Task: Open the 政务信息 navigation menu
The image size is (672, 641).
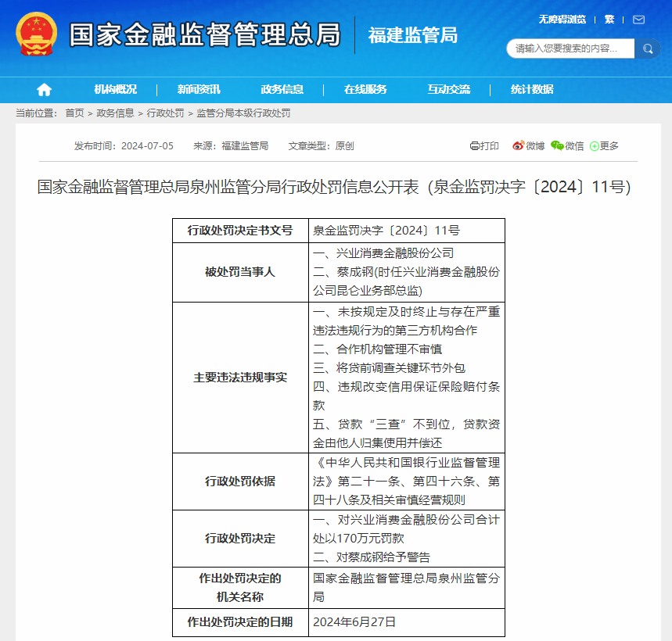Action: 284,90
